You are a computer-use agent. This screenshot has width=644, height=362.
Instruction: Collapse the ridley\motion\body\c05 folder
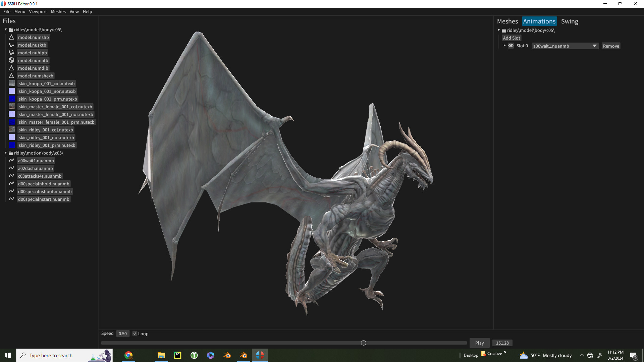click(x=5, y=153)
